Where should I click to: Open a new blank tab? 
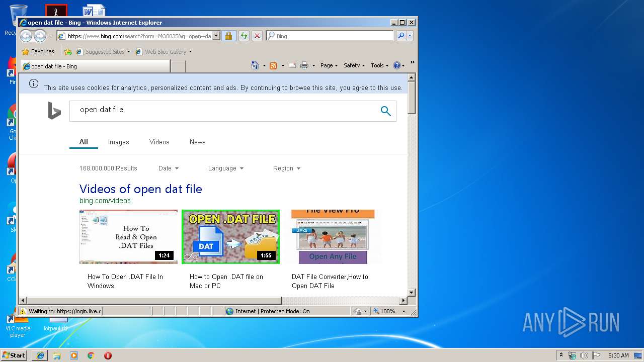coord(179,66)
